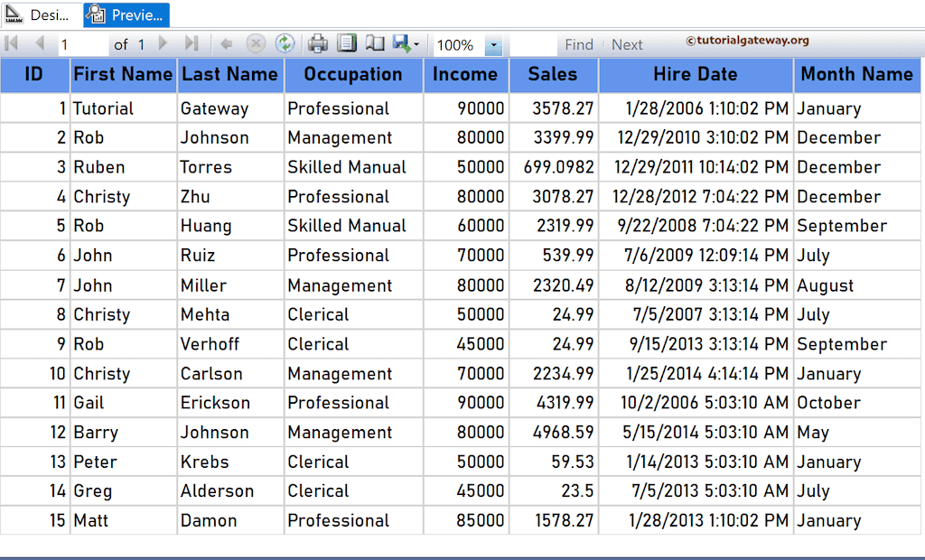Select the Erickson last name cell
The image size is (925, 560).
click(230, 403)
